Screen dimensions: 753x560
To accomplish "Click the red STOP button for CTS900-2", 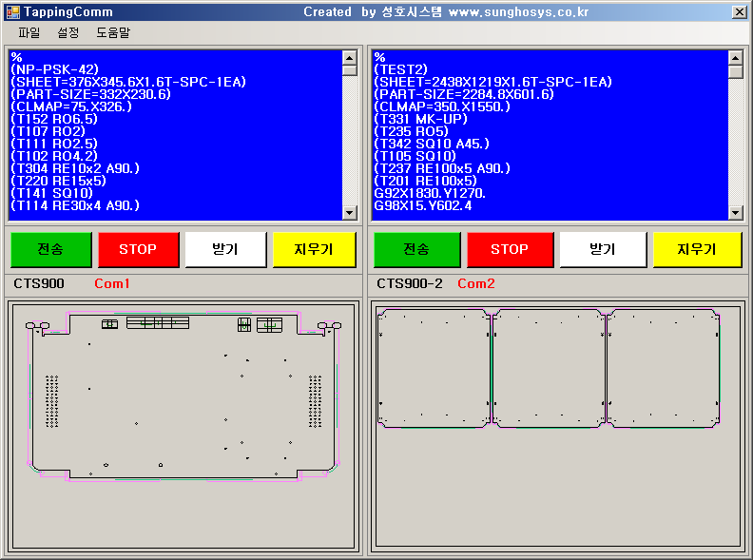I will pyautogui.click(x=510, y=249).
